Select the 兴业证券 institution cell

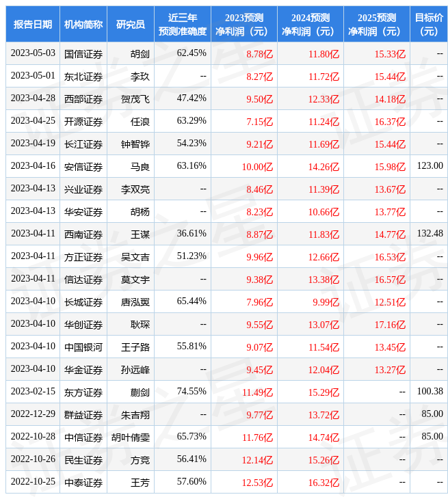[83, 189]
